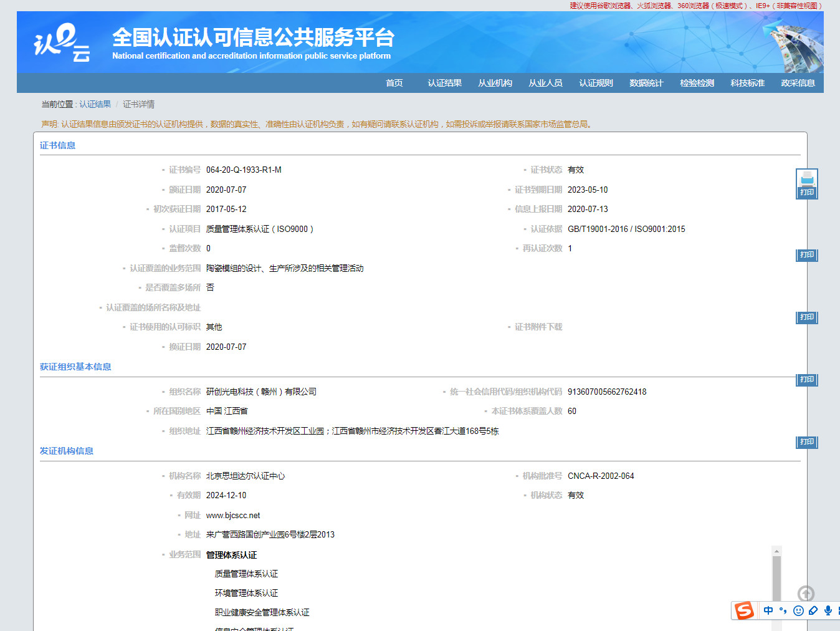Screen dimensions: 840x631
Task: Click the scrollbar up arrow in 业务范围 list
Action: (776, 551)
